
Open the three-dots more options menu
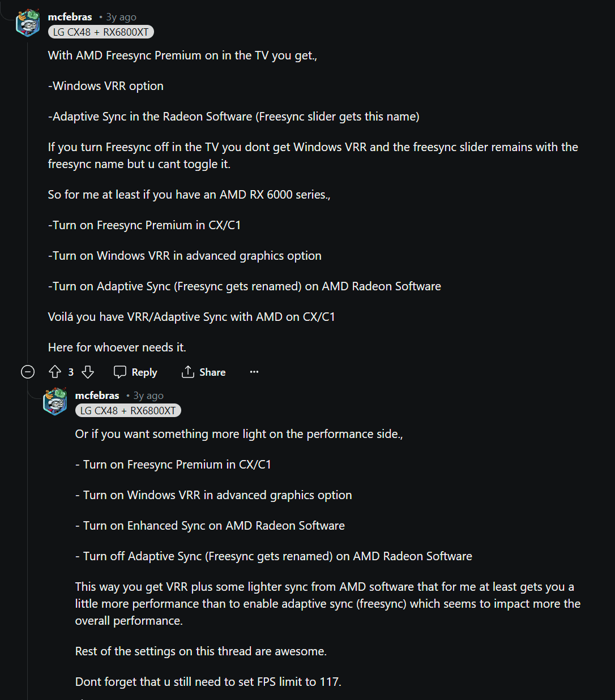[x=254, y=372]
